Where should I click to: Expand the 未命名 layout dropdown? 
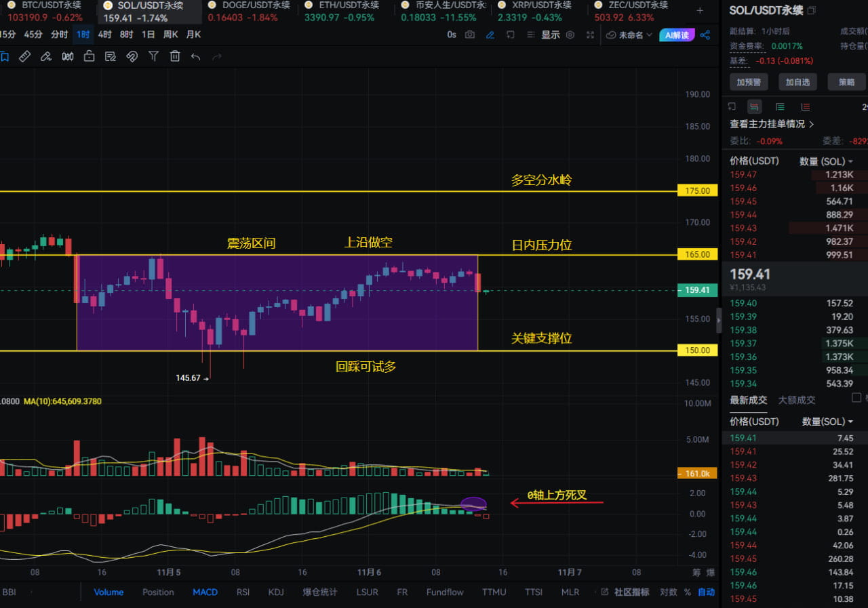point(629,35)
